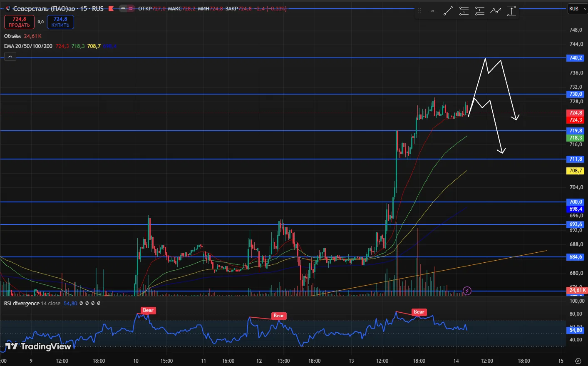Collapse the indicator legend with chevron
Screen dimensions: 588x366
click(10, 57)
